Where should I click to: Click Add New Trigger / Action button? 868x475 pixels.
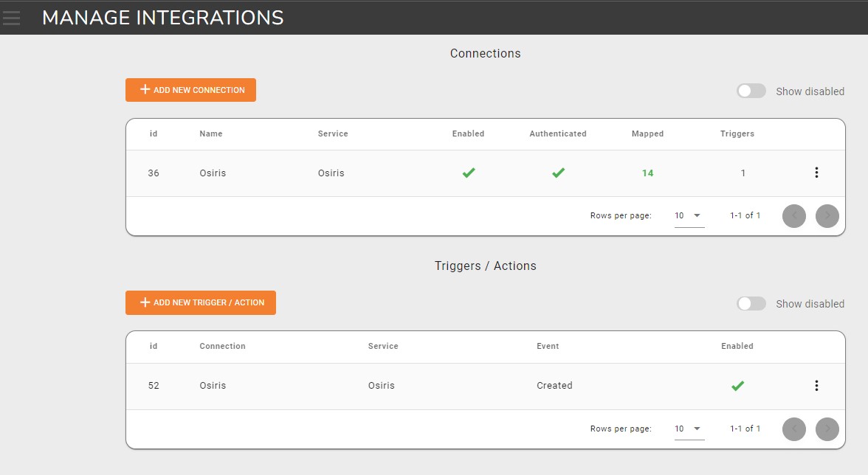coord(201,302)
